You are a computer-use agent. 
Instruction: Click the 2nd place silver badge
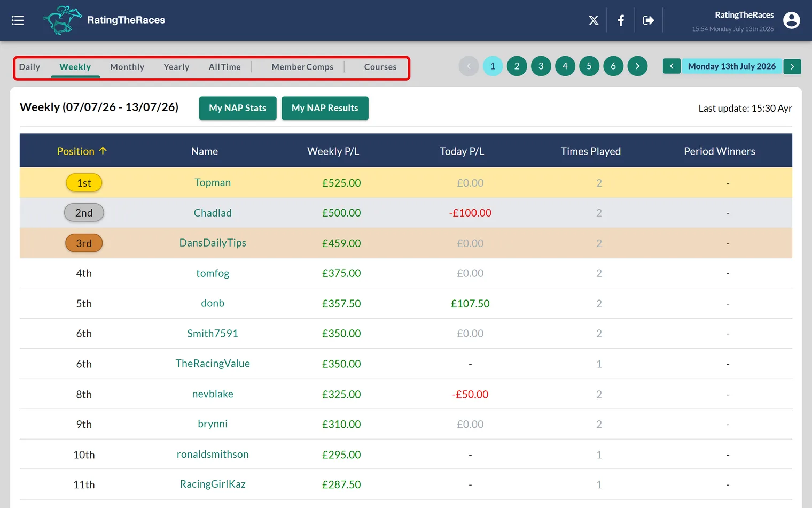coord(84,213)
